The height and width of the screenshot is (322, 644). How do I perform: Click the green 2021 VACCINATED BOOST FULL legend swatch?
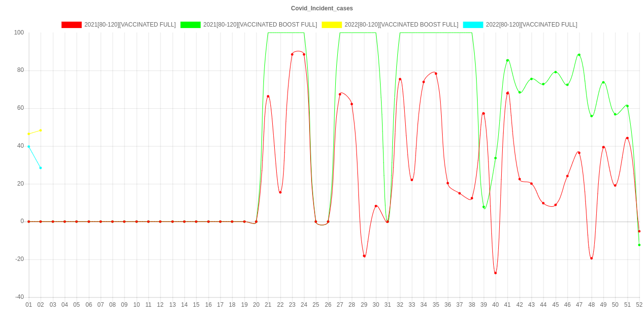point(190,25)
